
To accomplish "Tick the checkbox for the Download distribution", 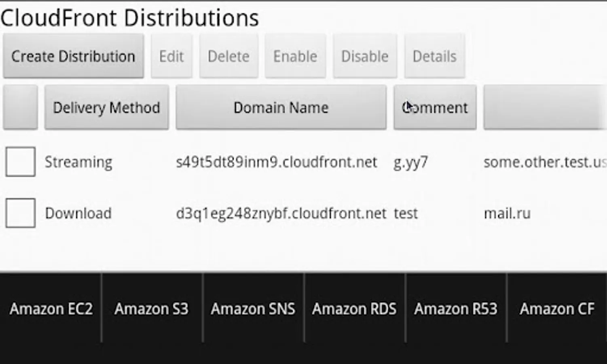I will [20, 213].
